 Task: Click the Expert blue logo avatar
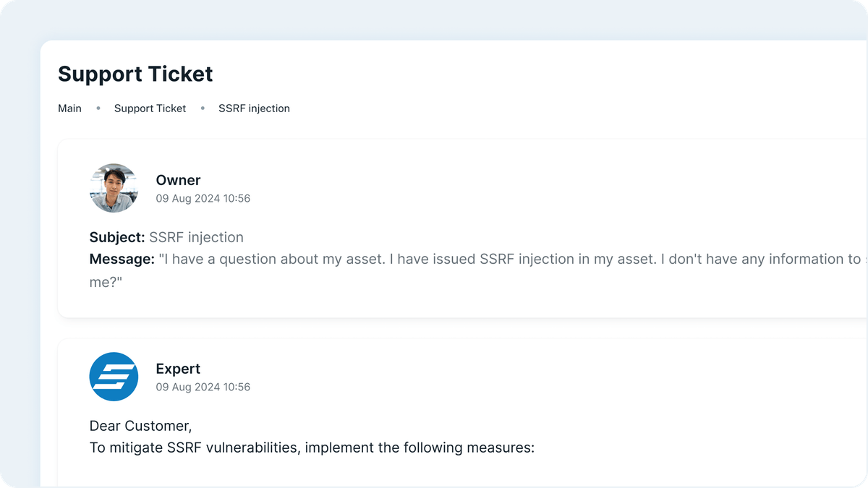[x=114, y=377]
